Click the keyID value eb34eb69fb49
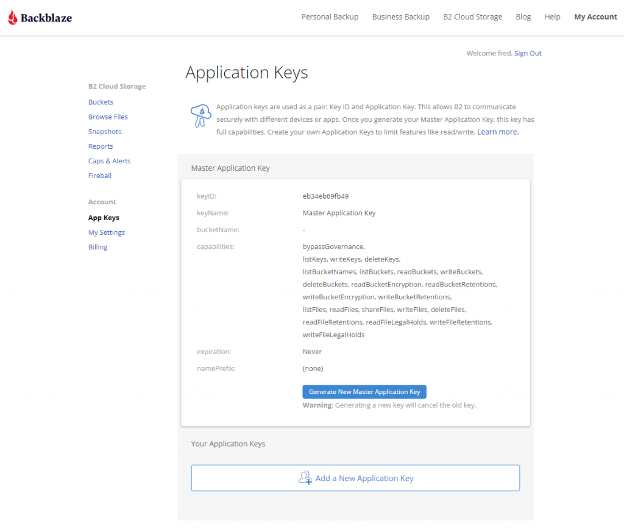The height and width of the screenshot is (532, 624). click(326, 196)
